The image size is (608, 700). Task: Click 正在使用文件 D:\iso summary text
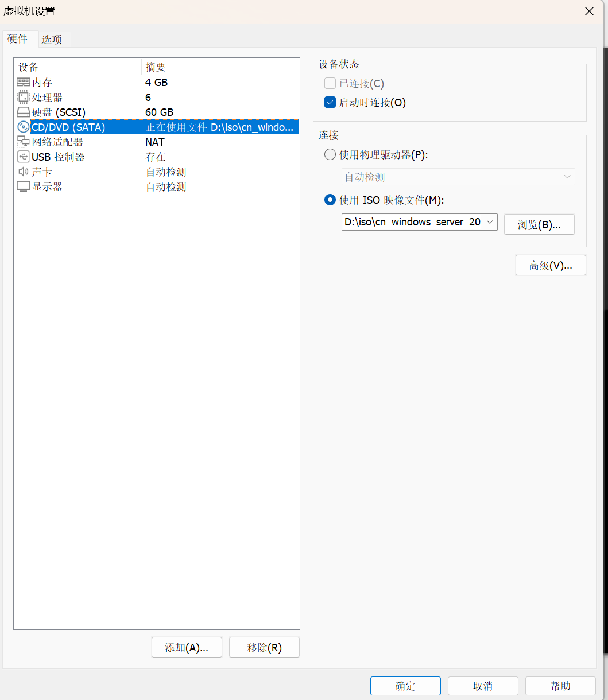pyautogui.click(x=220, y=127)
